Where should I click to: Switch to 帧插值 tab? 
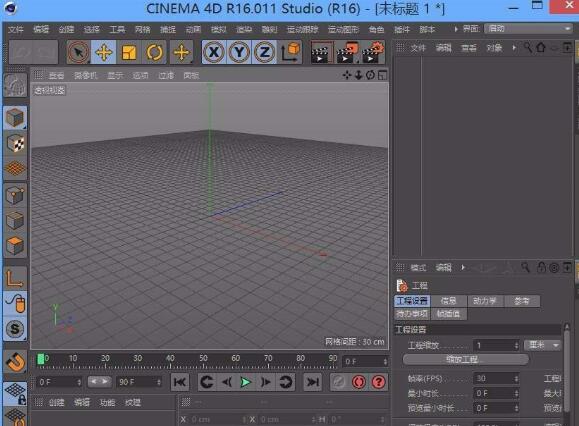(x=449, y=314)
